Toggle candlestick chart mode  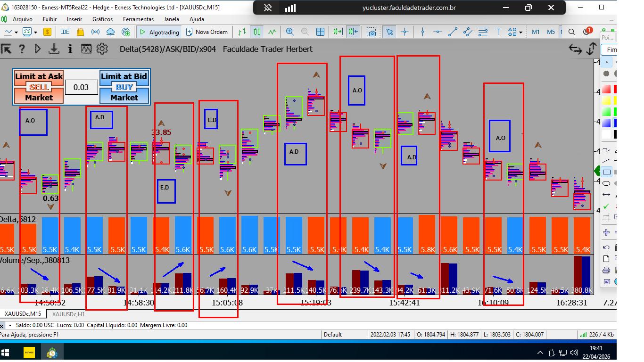(x=257, y=32)
